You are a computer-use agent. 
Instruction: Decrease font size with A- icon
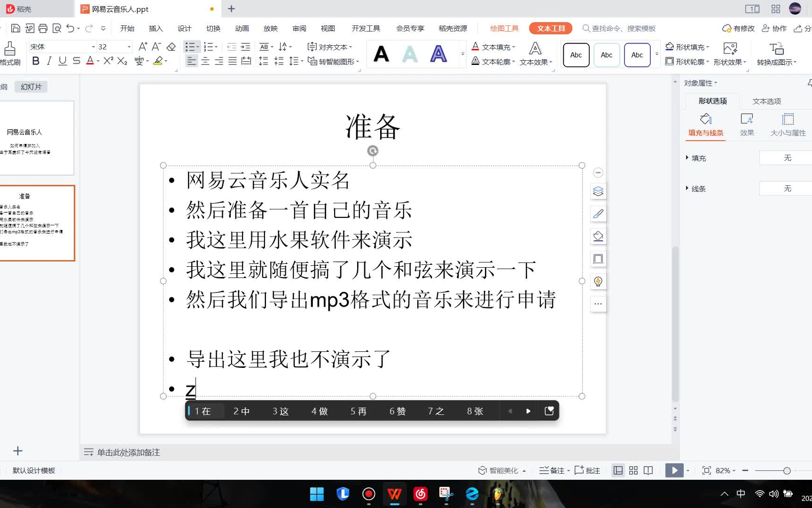pos(156,47)
